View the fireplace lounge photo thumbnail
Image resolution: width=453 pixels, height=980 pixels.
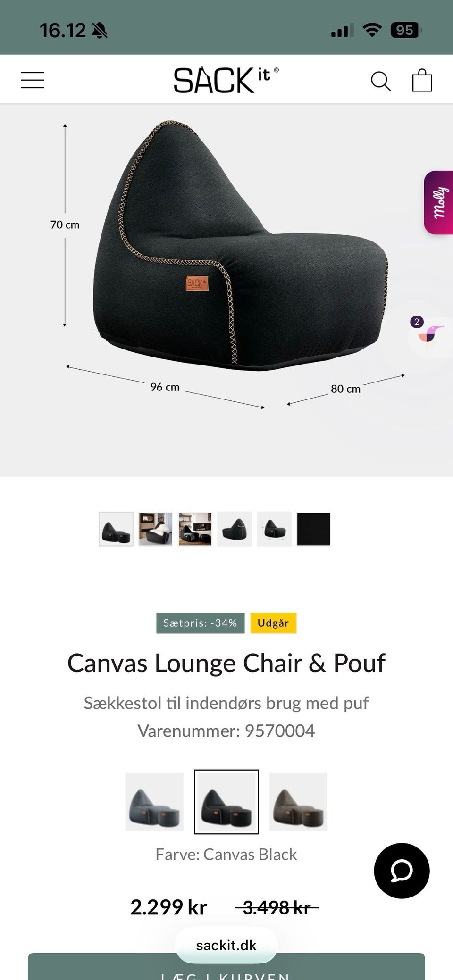195,529
